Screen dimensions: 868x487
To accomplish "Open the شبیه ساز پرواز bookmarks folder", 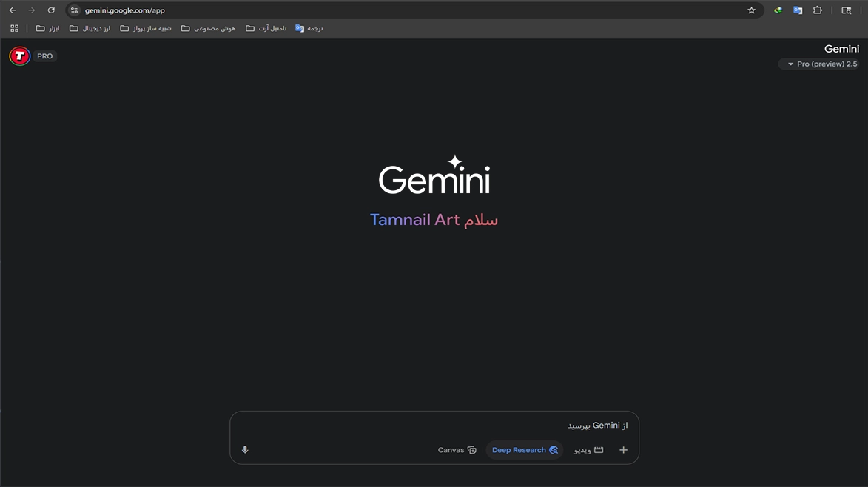I will 146,28.
